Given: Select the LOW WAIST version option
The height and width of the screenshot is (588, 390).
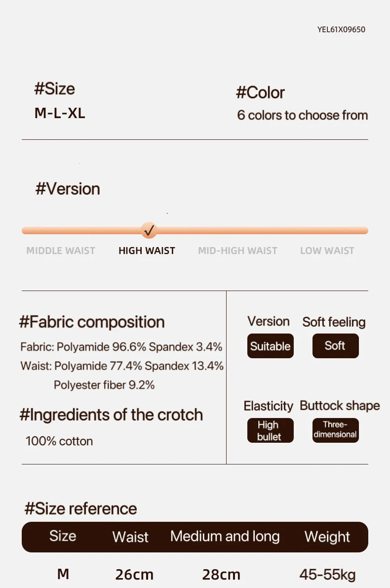Looking at the screenshot, I should (327, 251).
